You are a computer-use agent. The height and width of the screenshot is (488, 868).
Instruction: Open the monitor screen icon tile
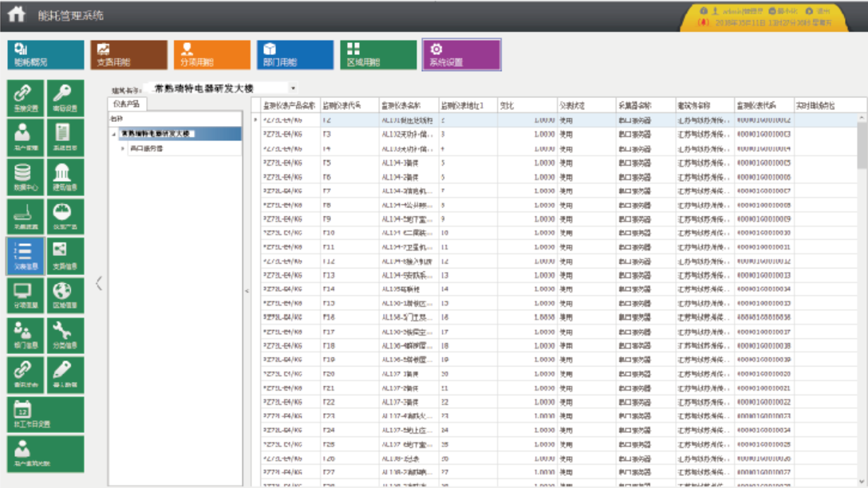click(x=25, y=296)
